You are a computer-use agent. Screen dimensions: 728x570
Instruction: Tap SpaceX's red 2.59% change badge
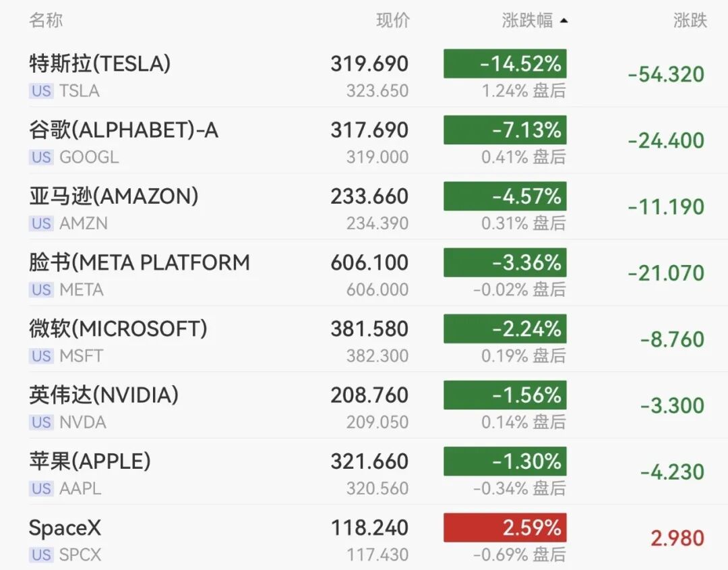pyautogui.click(x=505, y=528)
